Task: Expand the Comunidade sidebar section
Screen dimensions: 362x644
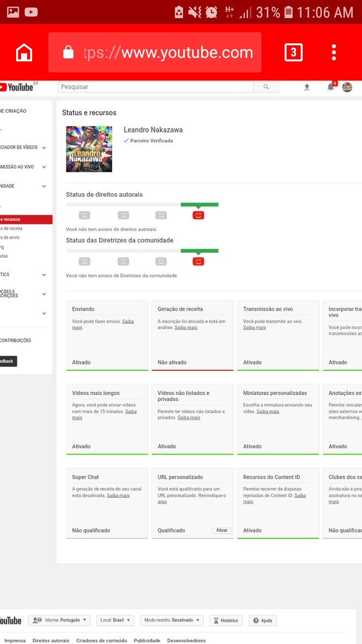Action: (44, 186)
